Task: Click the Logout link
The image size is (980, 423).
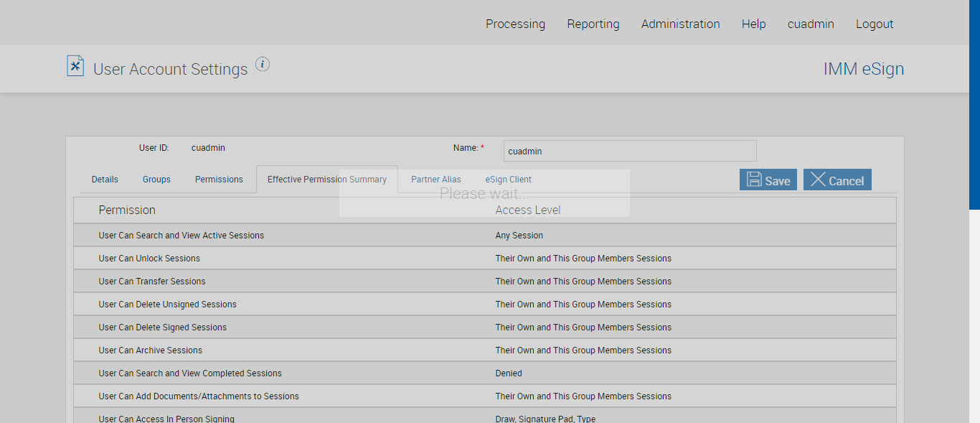Action: point(875,24)
